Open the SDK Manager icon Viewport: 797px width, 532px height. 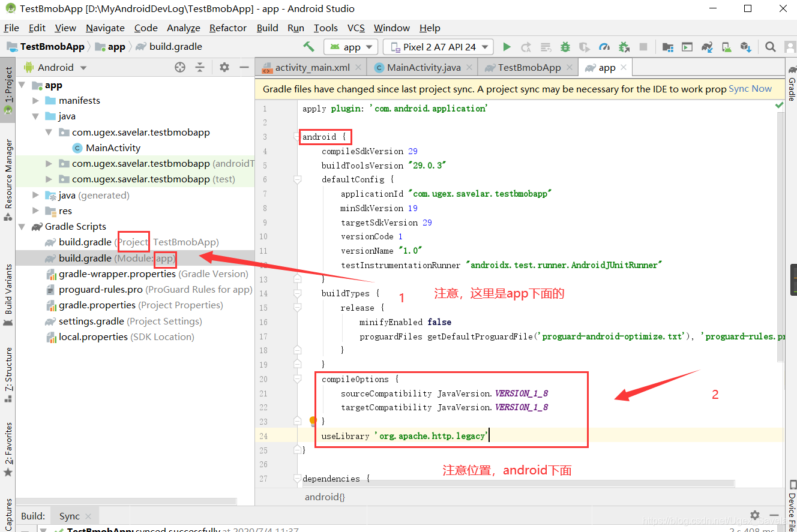coord(746,47)
